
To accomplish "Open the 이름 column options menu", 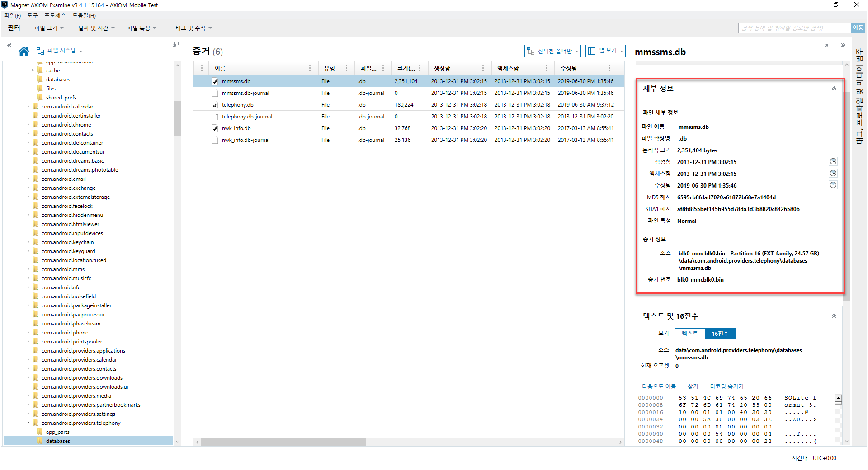I will pos(310,68).
